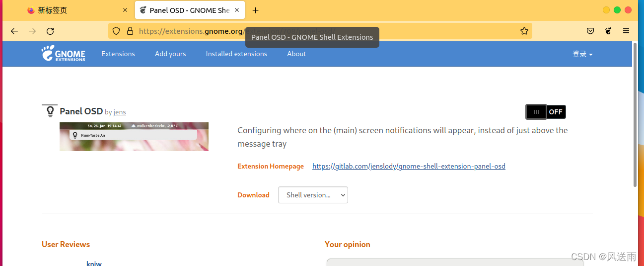Open the About page
Screen dimensions: 644x266
(x=296, y=54)
